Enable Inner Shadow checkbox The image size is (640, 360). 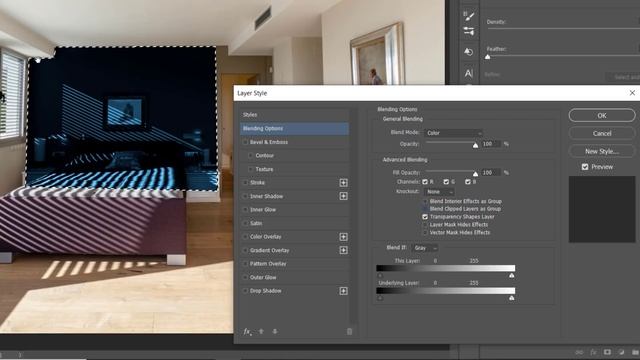245,196
